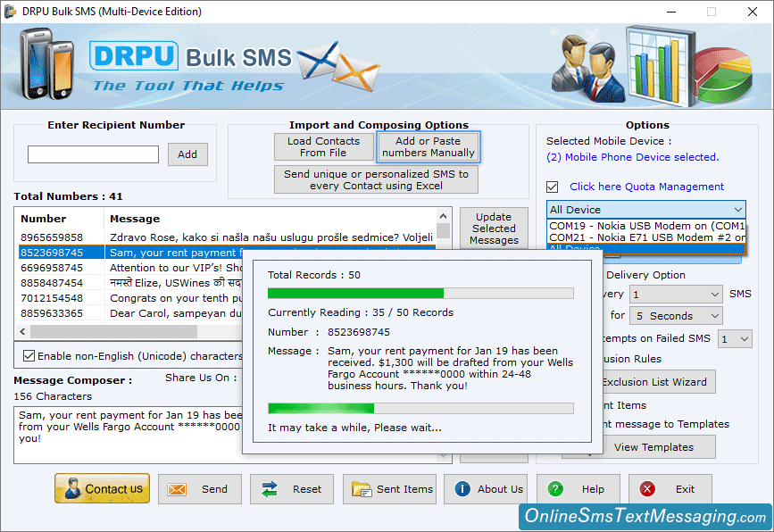Image resolution: width=774 pixels, height=532 pixels.
Task: Click the bar chart graphic in banner
Action: tap(659, 66)
